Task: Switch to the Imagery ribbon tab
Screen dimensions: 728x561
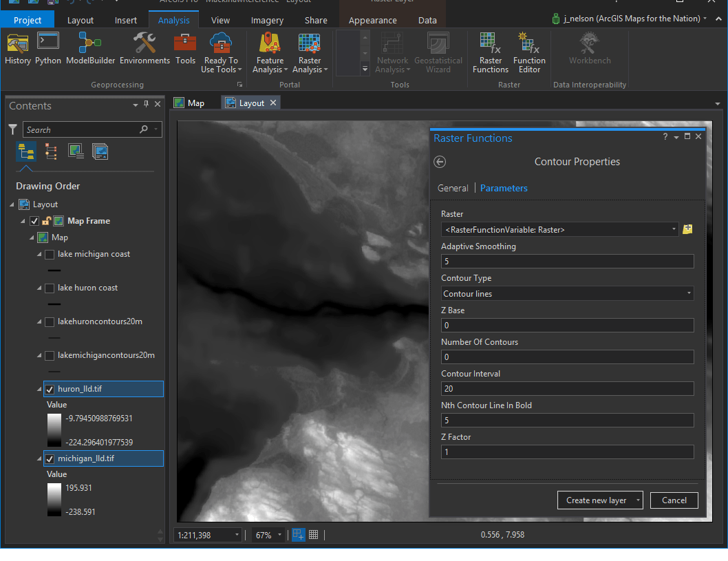Action: [x=266, y=21]
